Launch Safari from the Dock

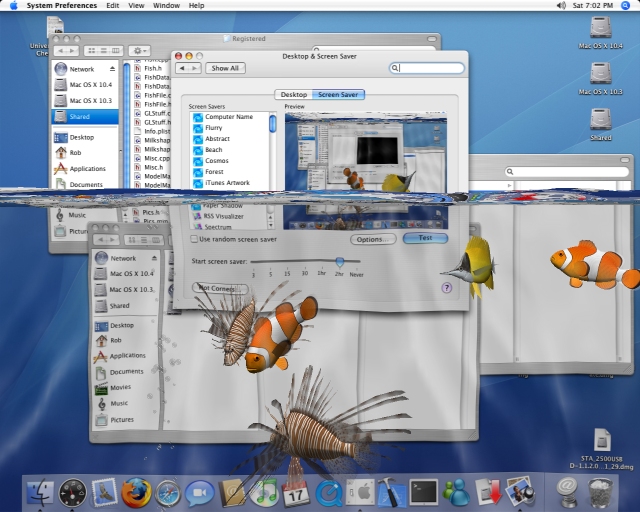[x=167, y=492]
